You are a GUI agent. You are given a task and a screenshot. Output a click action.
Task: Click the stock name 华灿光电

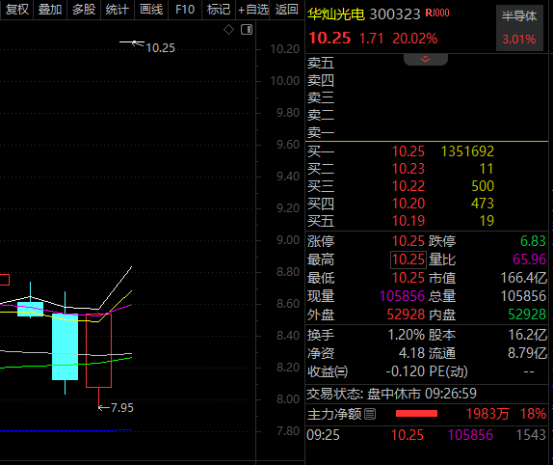click(336, 14)
